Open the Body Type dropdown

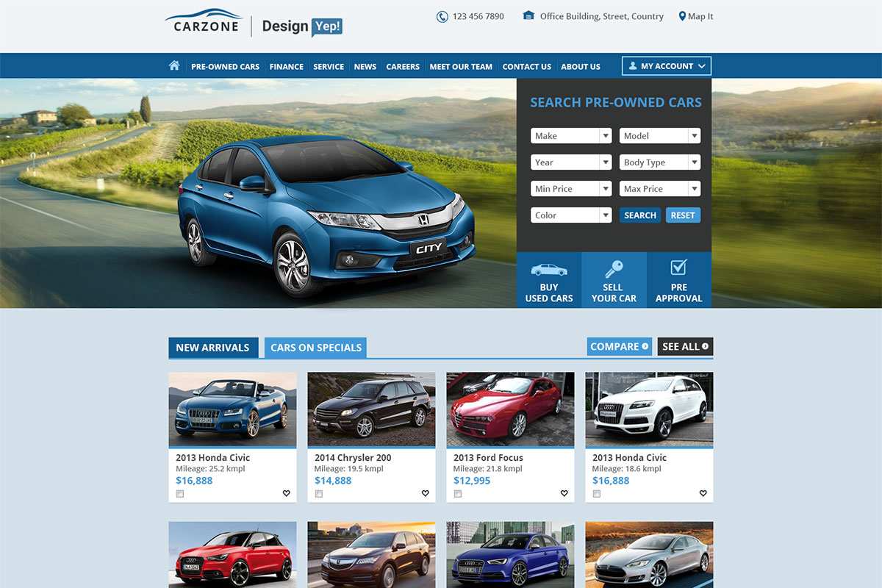point(660,162)
